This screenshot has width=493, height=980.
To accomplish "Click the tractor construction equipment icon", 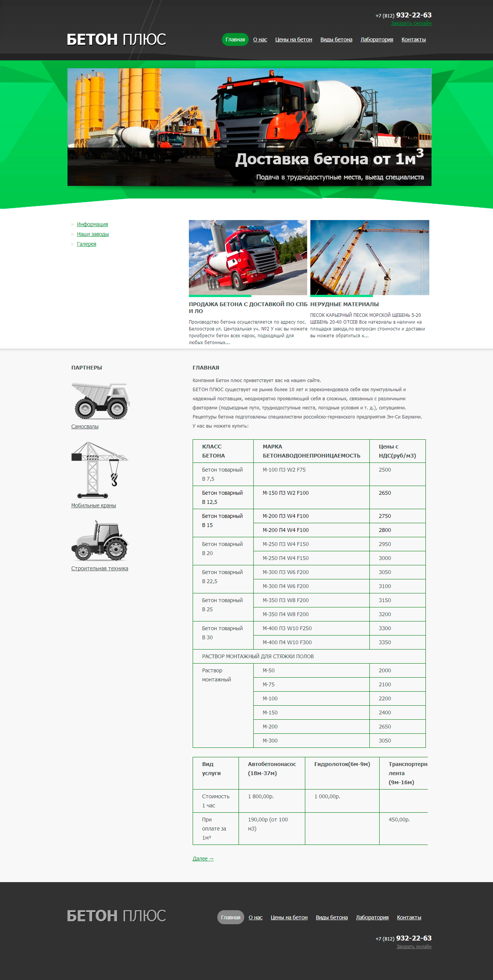I will tap(100, 541).
